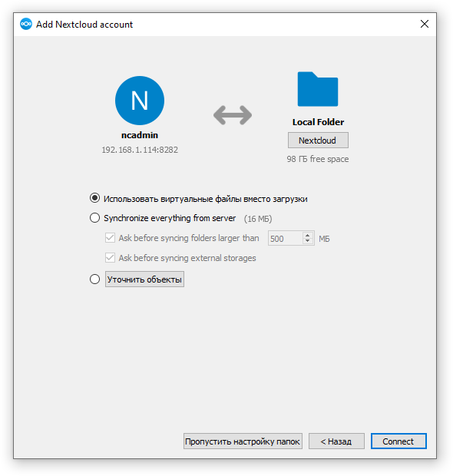
Task: Click the Nextcloud logo in title bar
Action: pos(26,24)
